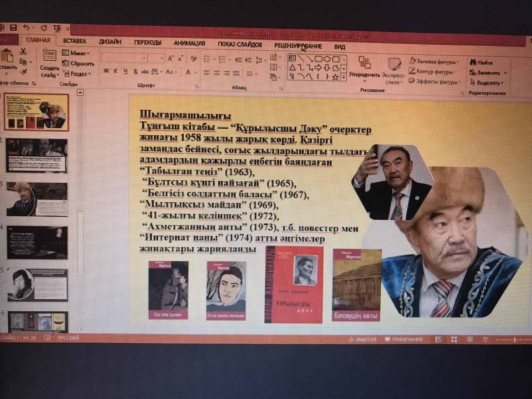
Task: Select the second slide thumbnail in panel
Action: pyautogui.click(x=37, y=155)
